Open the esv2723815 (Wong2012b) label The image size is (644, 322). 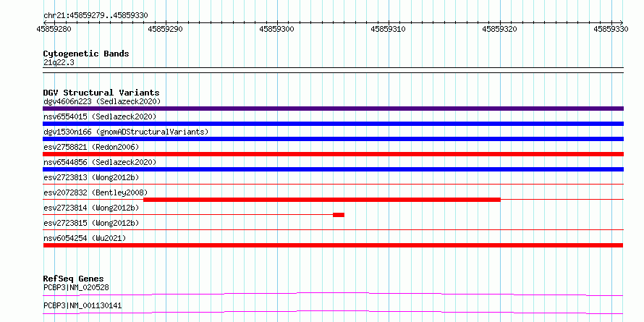(91, 223)
